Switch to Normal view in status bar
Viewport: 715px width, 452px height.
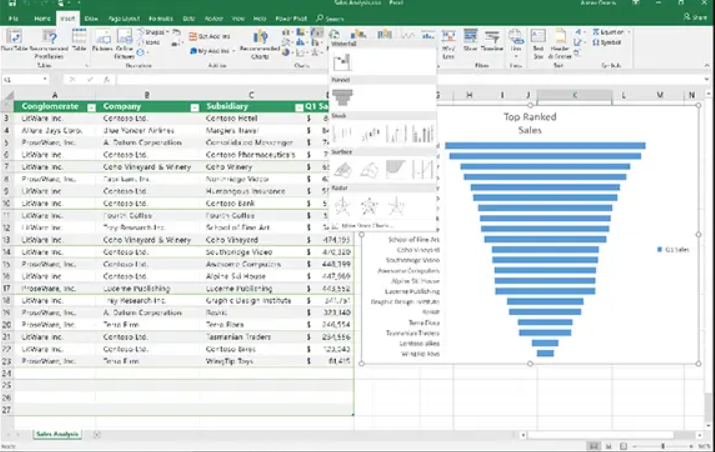pyautogui.click(x=593, y=446)
